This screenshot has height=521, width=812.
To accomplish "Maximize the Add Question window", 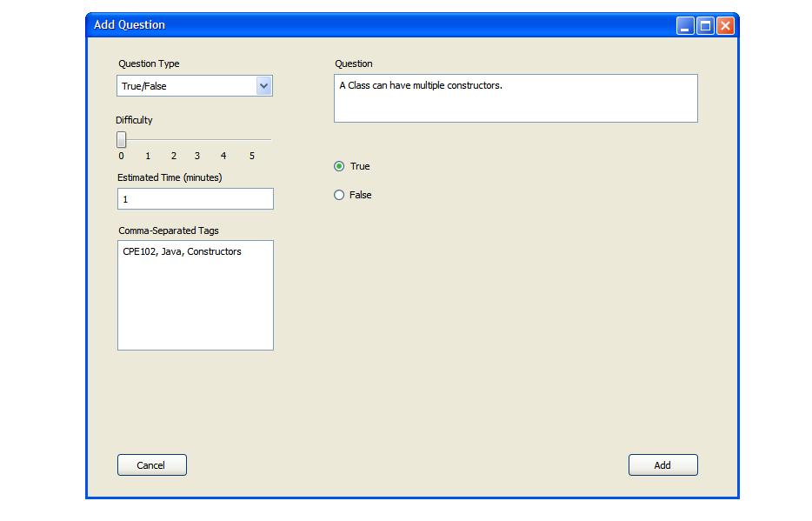I will coord(705,26).
